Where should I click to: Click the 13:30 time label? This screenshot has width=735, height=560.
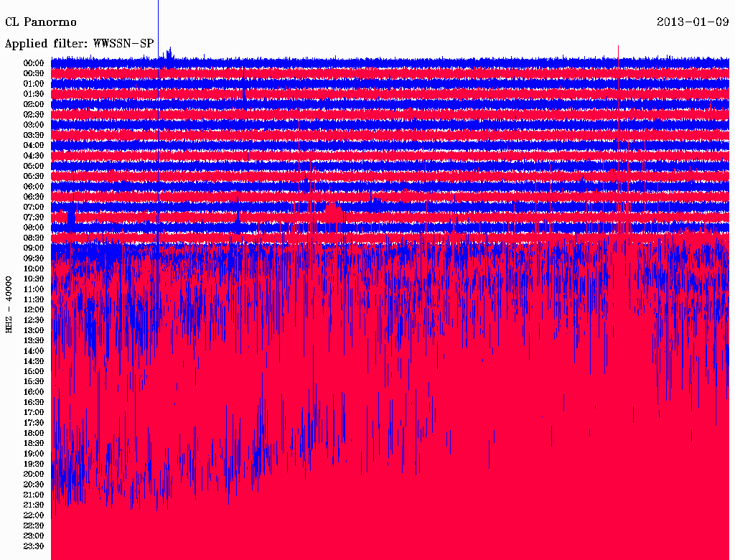tap(34, 341)
